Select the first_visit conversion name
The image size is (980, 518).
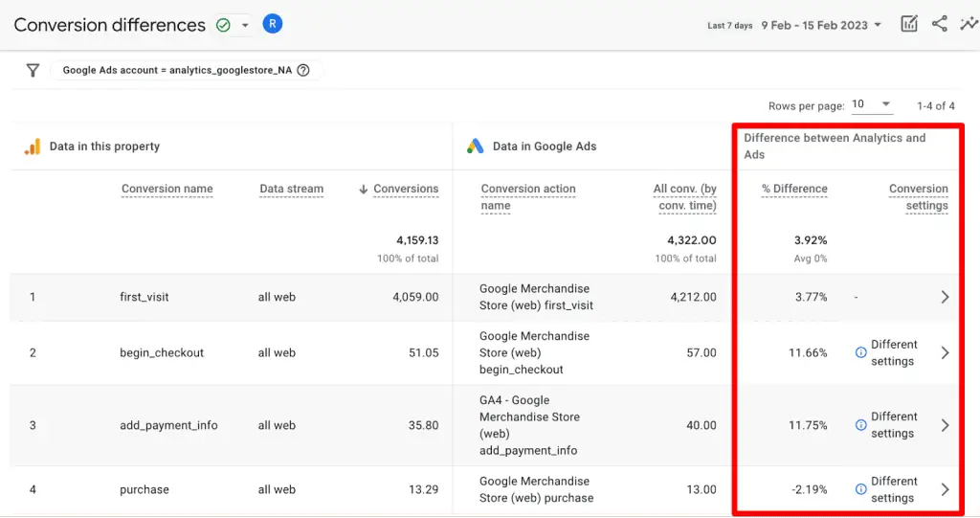(x=145, y=297)
